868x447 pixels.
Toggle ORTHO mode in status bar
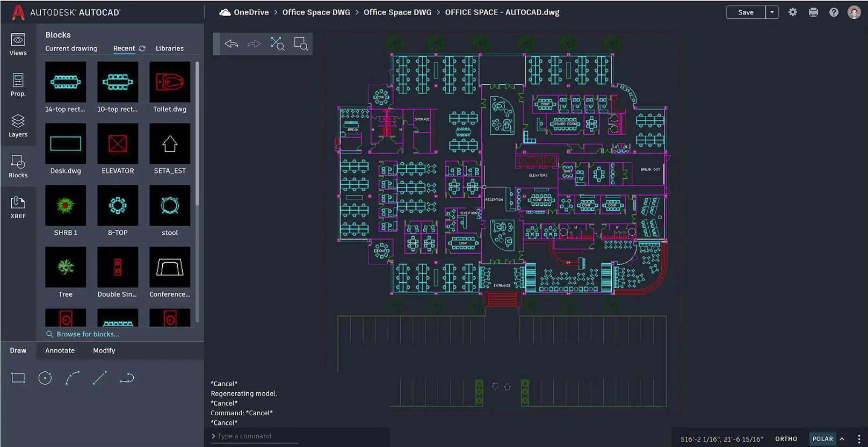click(x=786, y=439)
